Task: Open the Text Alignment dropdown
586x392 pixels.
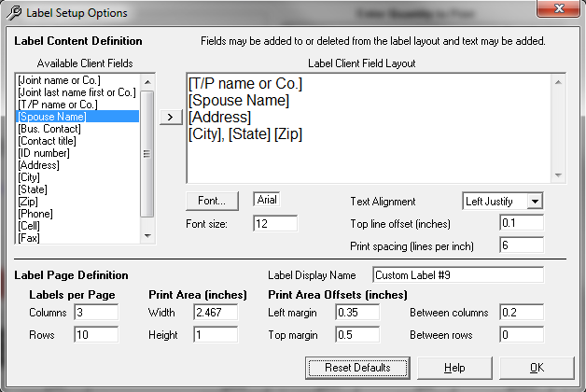Action: tap(535, 202)
